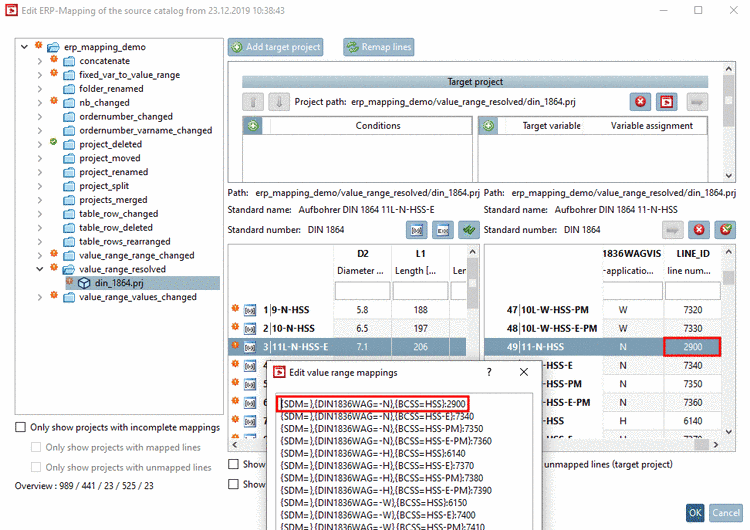Click value range icon in row 11L-N-HSS-E

(x=250, y=347)
